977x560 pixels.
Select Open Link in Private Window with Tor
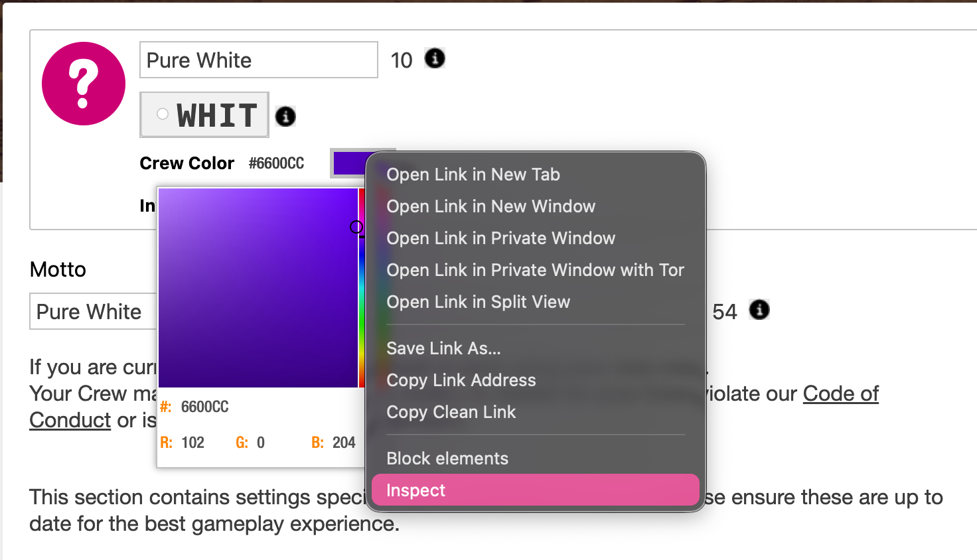pyautogui.click(x=535, y=270)
